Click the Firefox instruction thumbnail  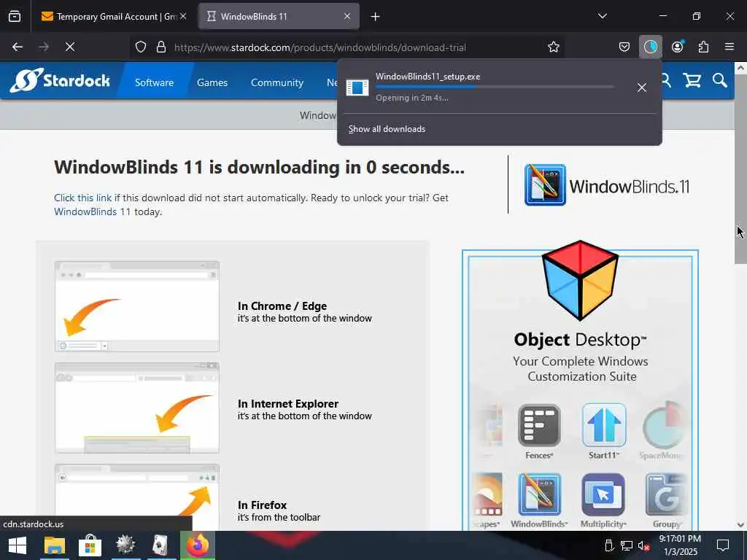point(137,497)
